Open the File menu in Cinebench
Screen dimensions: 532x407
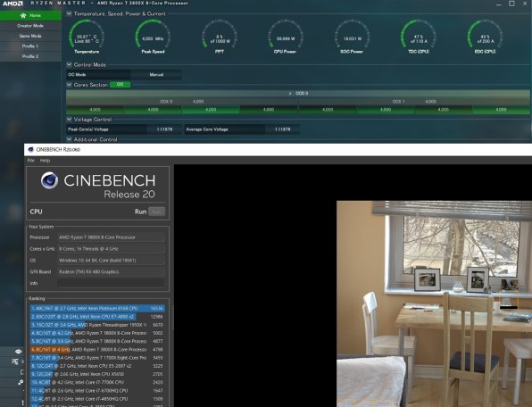tap(31, 161)
